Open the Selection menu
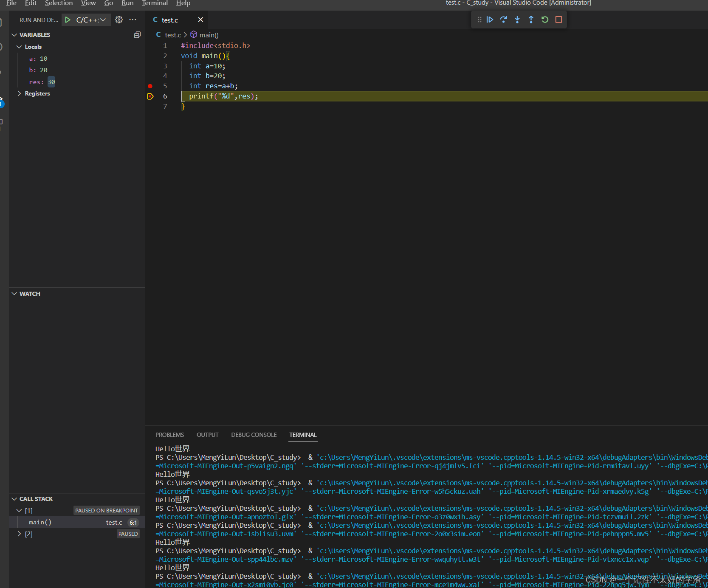This screenshot has width=708, height=588. (59, 3)
